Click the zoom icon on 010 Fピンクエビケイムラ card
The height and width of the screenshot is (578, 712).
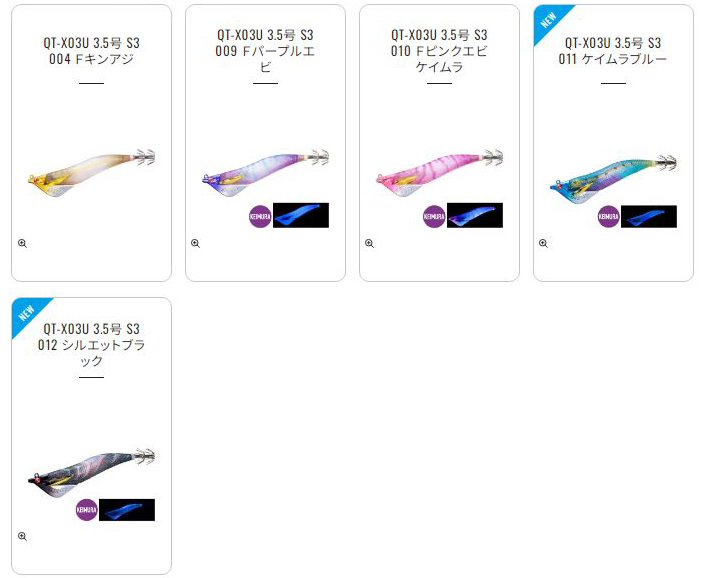click(x=370, y=244)
